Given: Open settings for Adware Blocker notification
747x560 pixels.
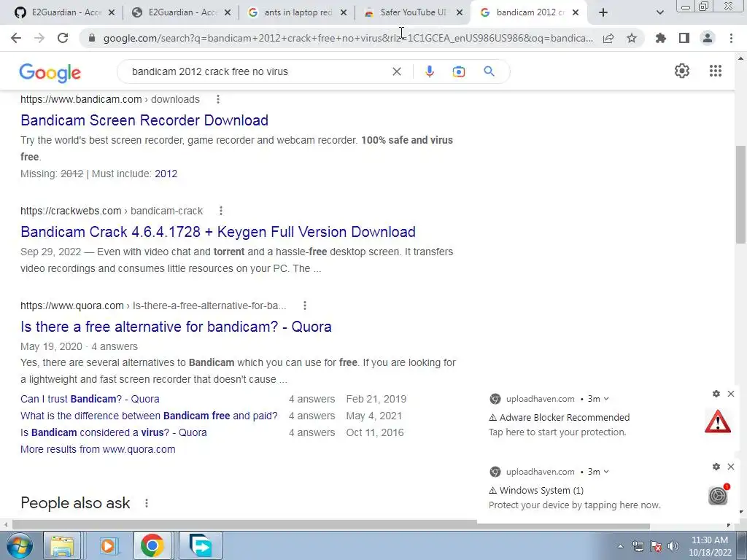Looking at the screenshot, I should [716, 394].
